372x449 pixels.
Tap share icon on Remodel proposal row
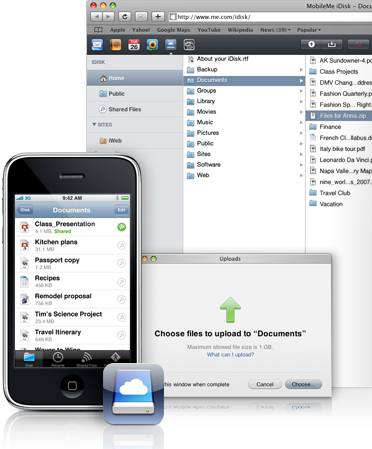click(x=122, y=300)
